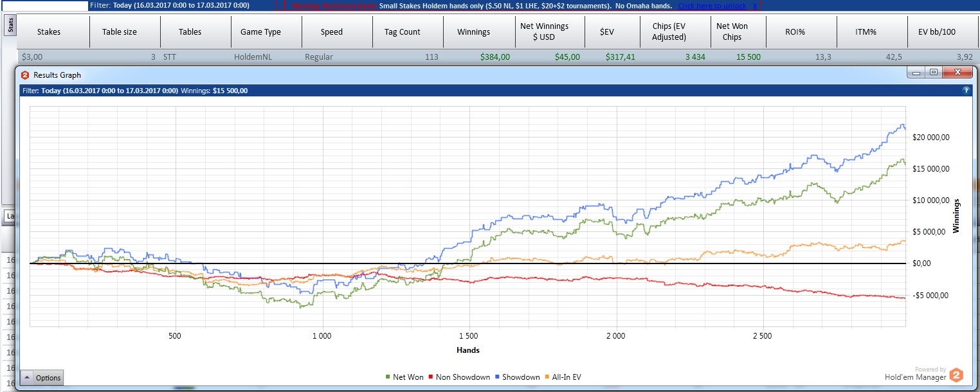Viewport: 980px width, 392px height.
Task: Maximize the Results Graph window
Action: pyautogui.click(x=934, y=73)
